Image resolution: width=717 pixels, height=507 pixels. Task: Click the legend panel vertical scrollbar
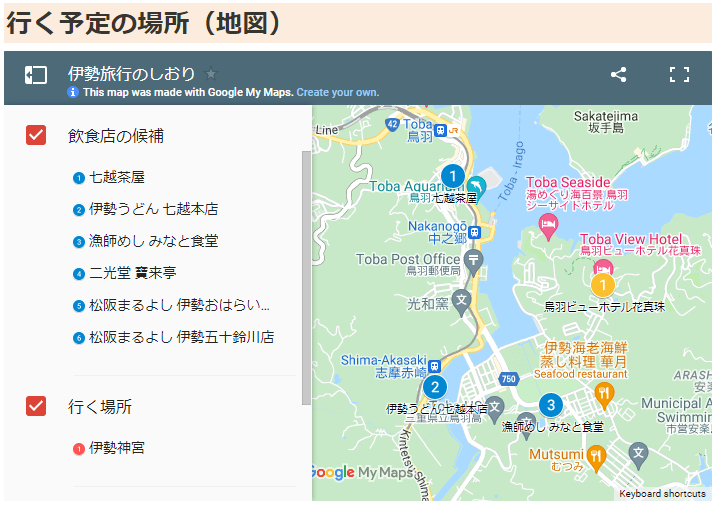[x=306, y=278]
